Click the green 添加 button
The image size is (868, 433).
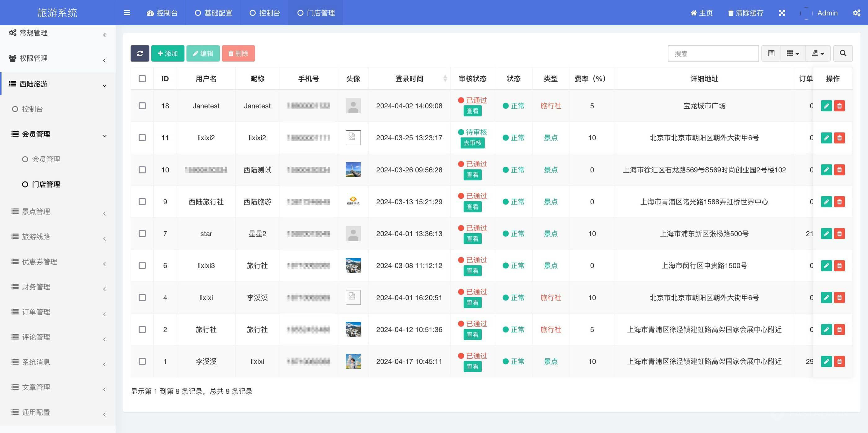(x=167, y=53)
